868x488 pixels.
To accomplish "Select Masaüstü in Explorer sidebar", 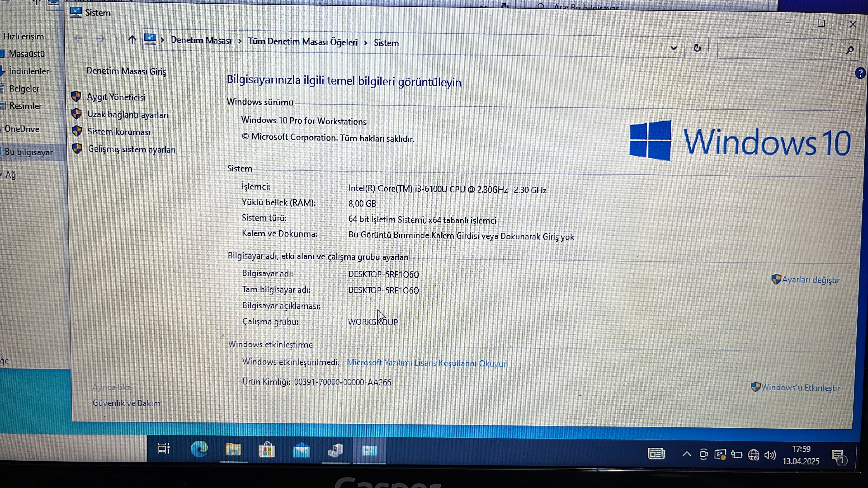I will 27,54.
